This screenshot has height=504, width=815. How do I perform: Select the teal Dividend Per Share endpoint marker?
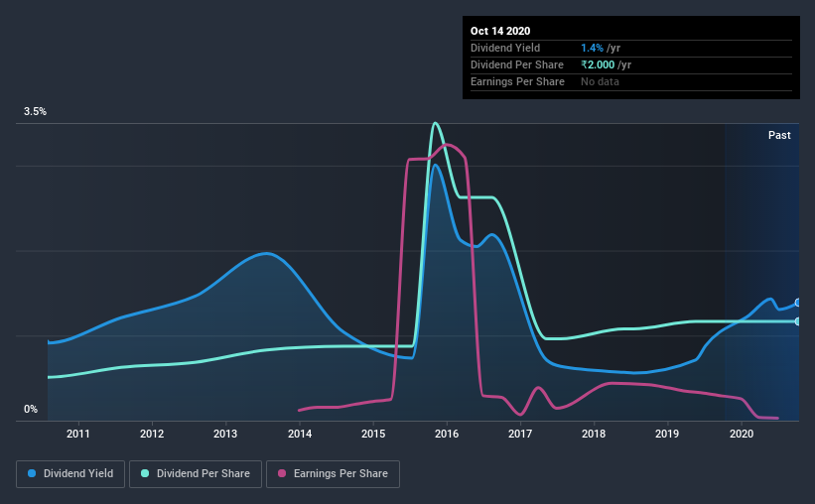(798, 321)
